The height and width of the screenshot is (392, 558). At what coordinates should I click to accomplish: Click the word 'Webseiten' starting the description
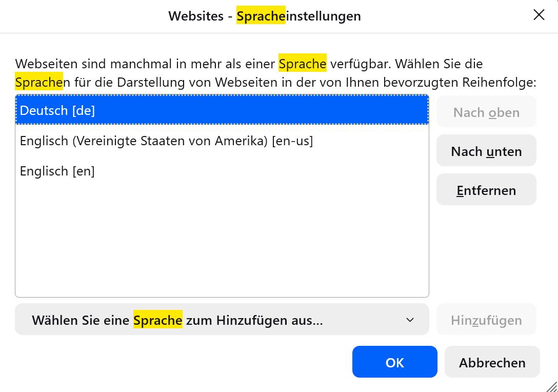point(46,64)
